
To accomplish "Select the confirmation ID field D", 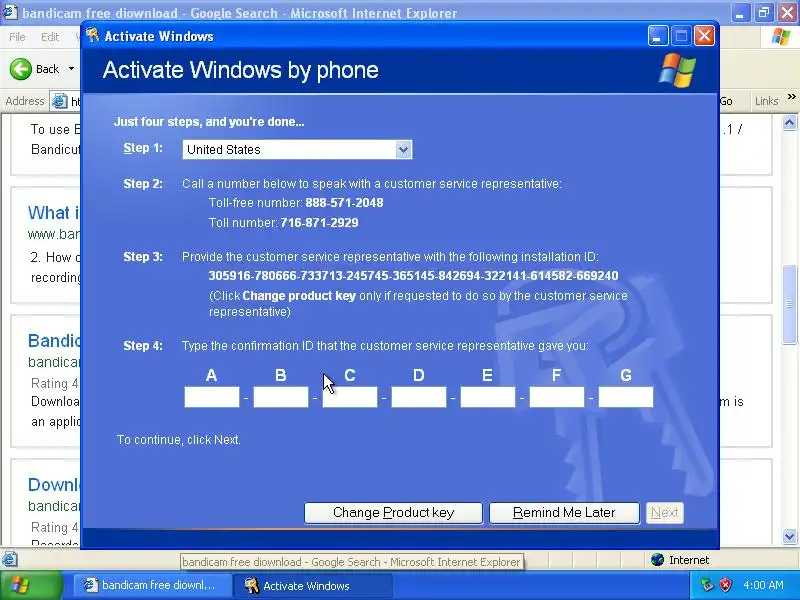I will click(x=418, y=397).
